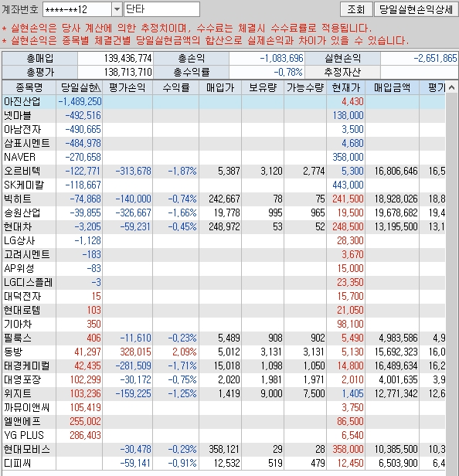Select the YG PLUS stock row
Screen dimensions: 459x476
[x=224, y=435]
